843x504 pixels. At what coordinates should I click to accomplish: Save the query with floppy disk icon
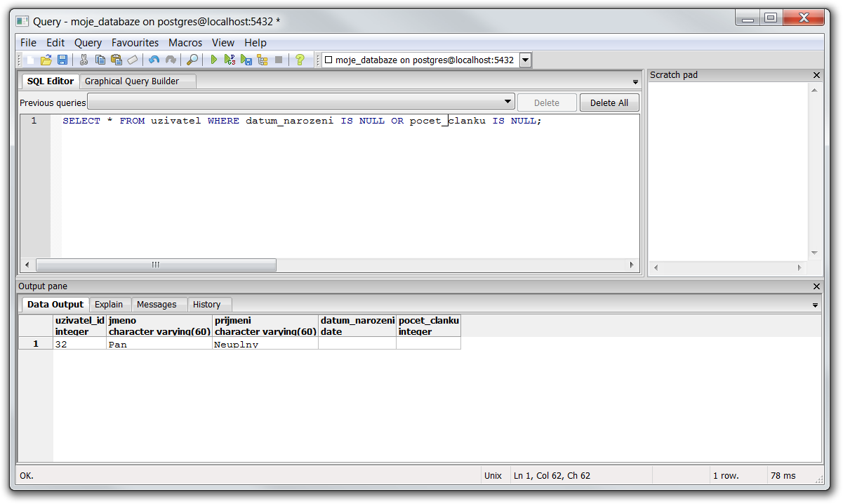point(62,60)
